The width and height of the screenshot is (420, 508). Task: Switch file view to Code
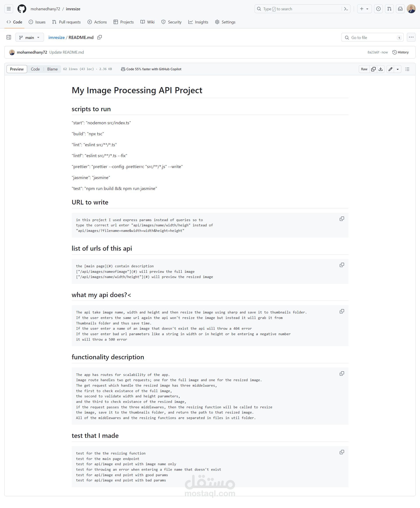click(x=35, y=69)
